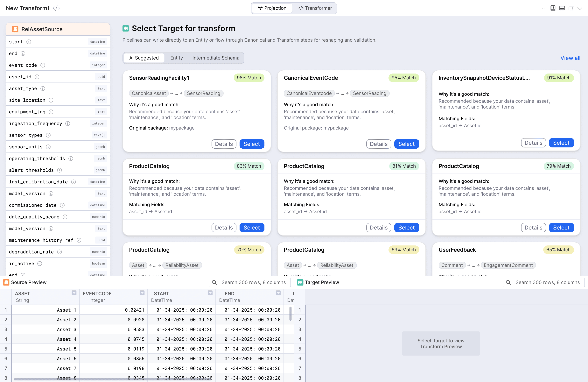Open the START column dropdown arrow

coord(210,293)
